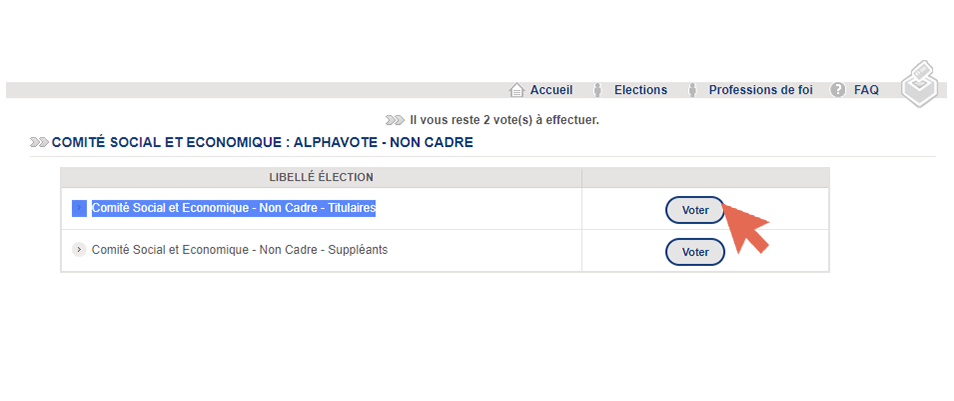Click the house icon beside Accueil

click(517, 90)
